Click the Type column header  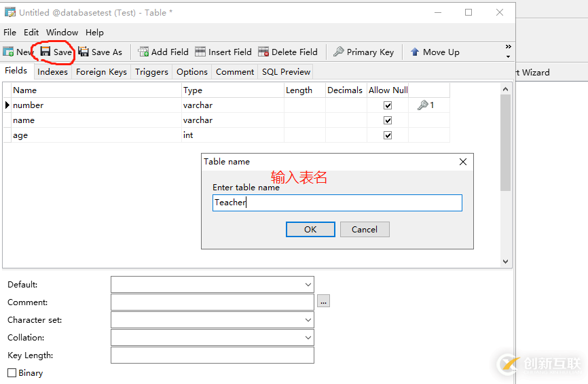[x=233, y=90]
